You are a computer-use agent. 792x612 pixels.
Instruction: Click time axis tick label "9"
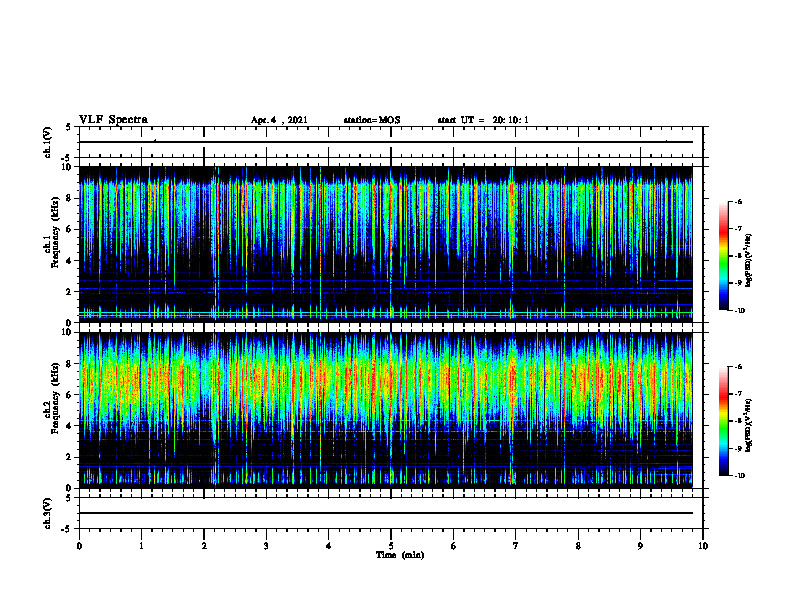(640, 546)
